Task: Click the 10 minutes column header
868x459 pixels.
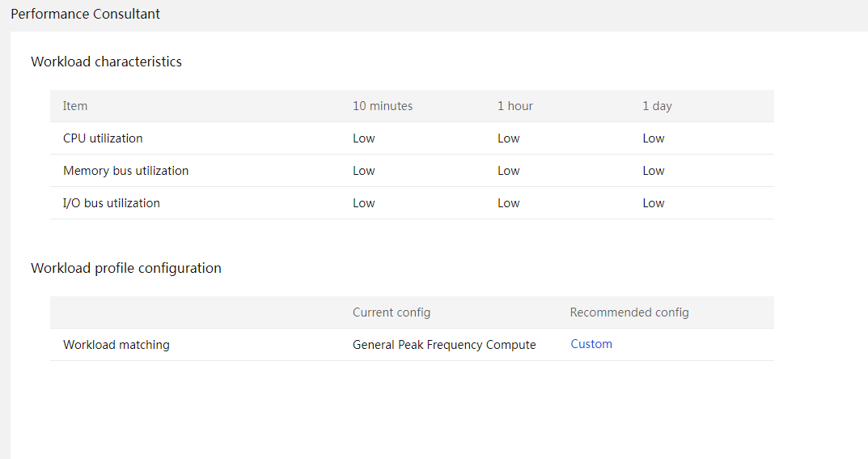Action: 383,106
